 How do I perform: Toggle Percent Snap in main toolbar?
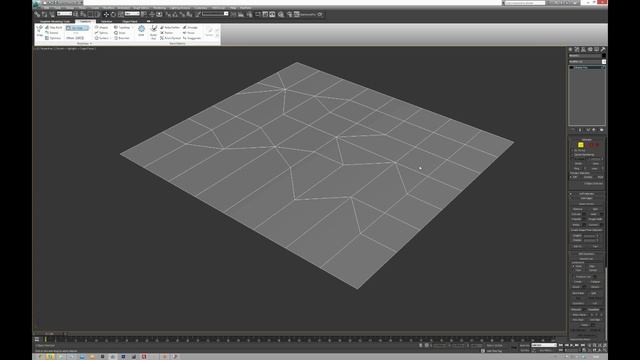click(182, 14)
